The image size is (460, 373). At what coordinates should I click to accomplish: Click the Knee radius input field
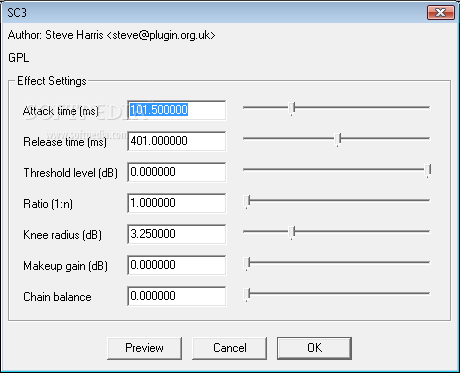(176, 234)
